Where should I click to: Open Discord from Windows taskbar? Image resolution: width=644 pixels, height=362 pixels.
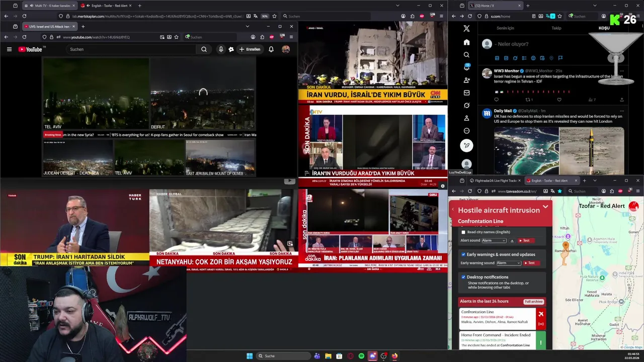point(372,356)
